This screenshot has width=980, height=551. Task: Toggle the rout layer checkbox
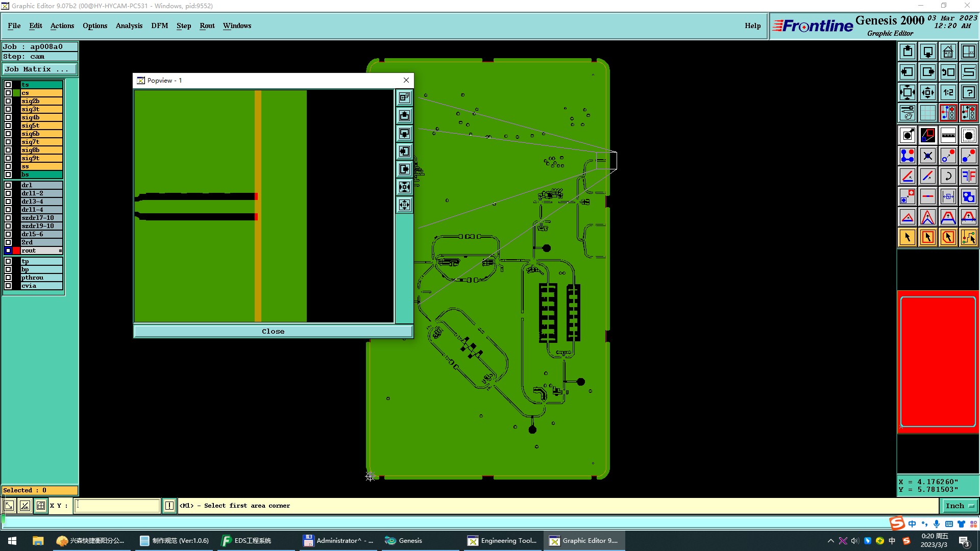tap(8, 251)
